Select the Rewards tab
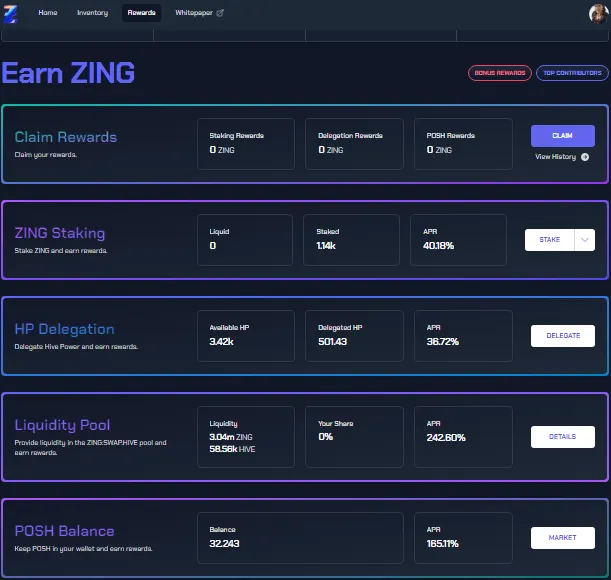 pos(141,13)
